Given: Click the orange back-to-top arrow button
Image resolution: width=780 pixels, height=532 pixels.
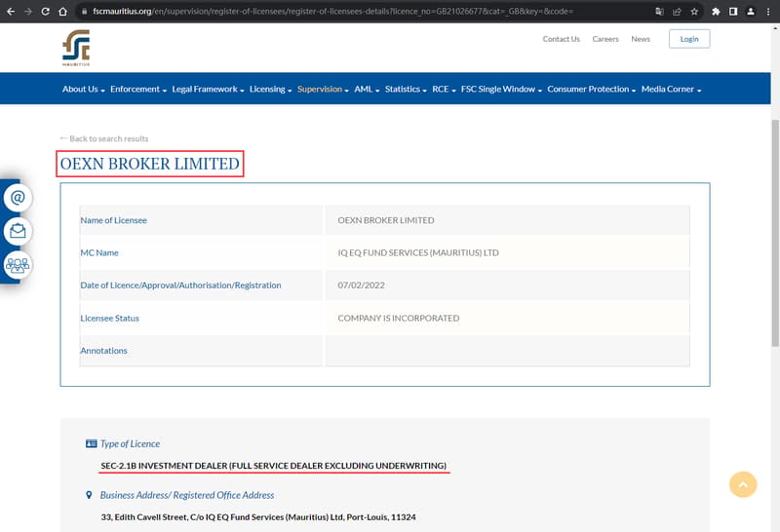Looking at the screenshot, I should coord(743,484).
